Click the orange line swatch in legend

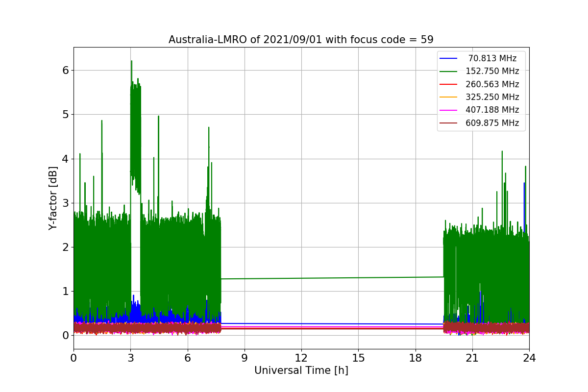click(x=449, y=97)
